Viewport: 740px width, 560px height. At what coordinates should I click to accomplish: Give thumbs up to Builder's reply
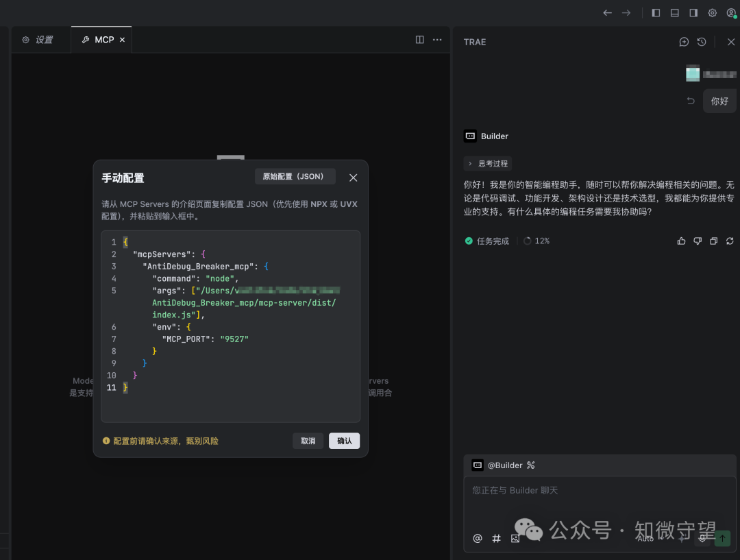click(x=682, y=241)
